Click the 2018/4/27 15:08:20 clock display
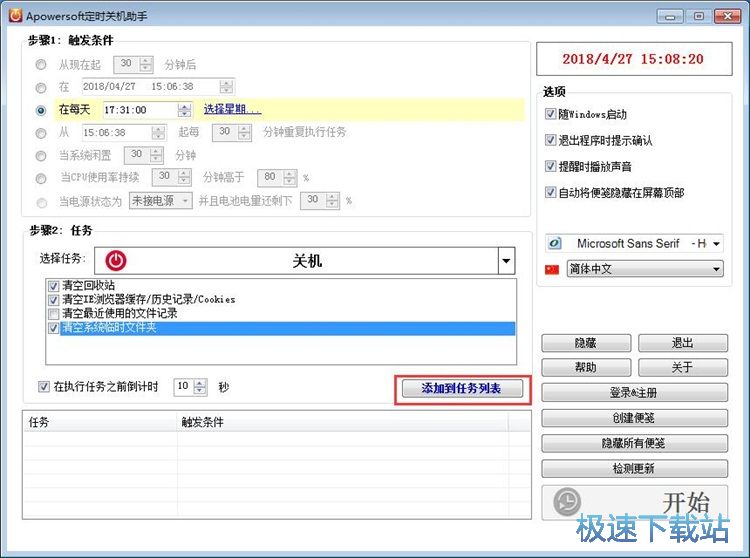 click(634, 59)
